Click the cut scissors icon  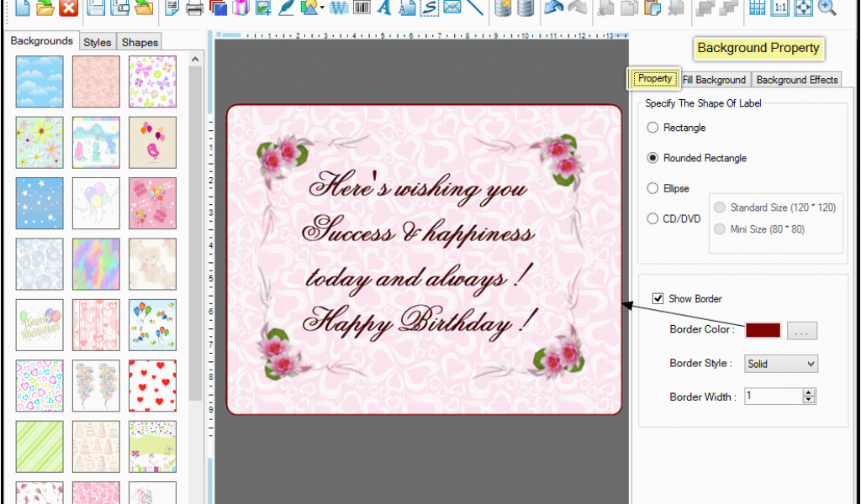point(605,8)
